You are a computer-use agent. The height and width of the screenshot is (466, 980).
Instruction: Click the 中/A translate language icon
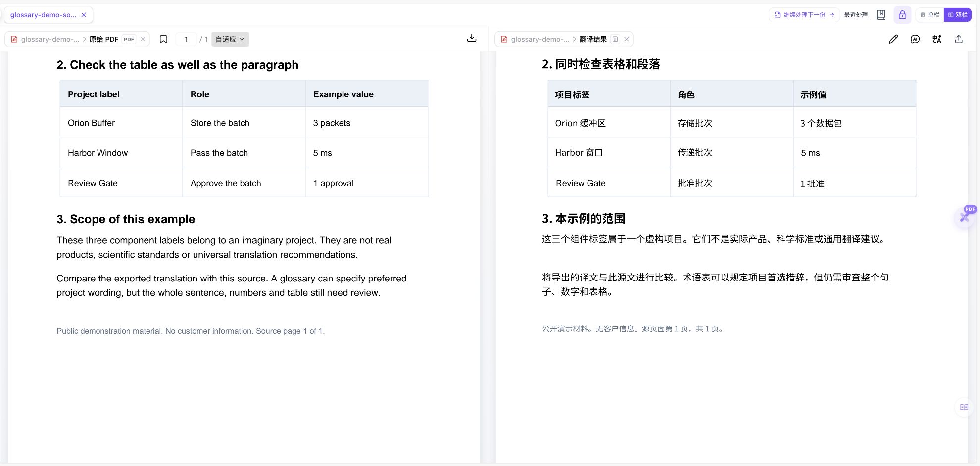pyautogui.click(x=937, y=39)
